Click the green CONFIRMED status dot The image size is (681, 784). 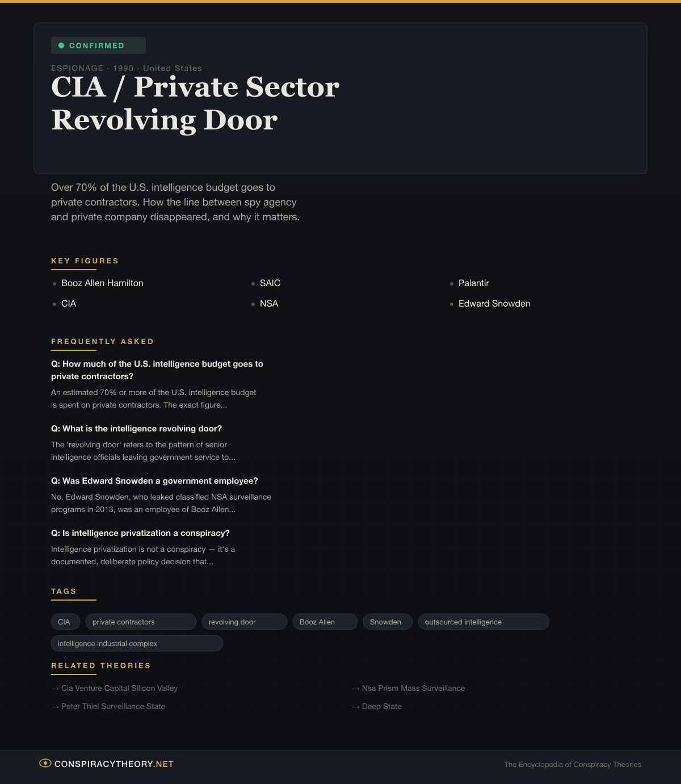click(61, 45)
